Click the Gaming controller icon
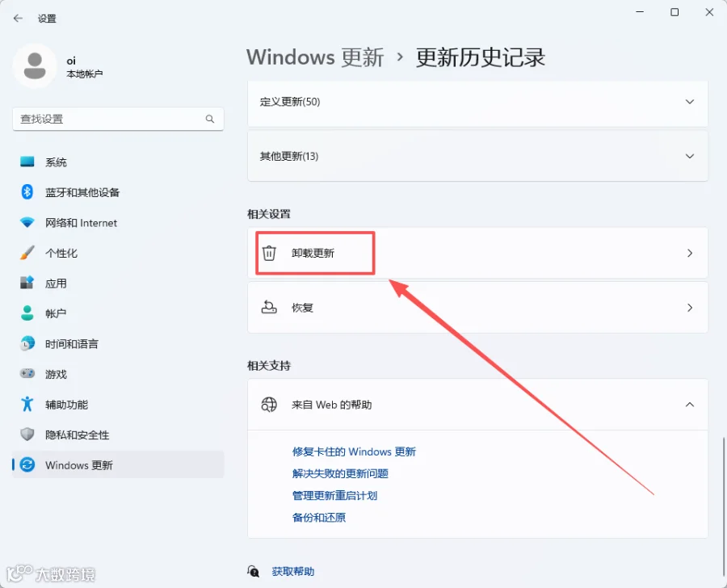 coord(27,374)
